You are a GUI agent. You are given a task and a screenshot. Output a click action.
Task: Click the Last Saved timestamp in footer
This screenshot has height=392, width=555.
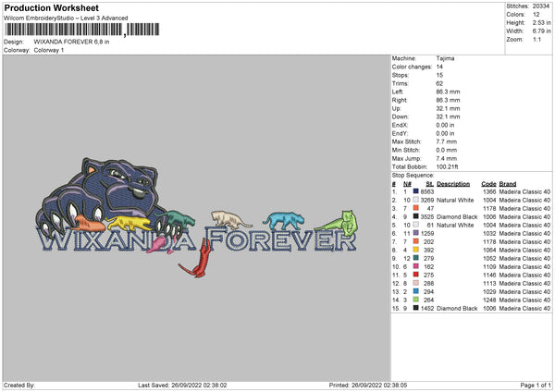[x=182, y=385]
